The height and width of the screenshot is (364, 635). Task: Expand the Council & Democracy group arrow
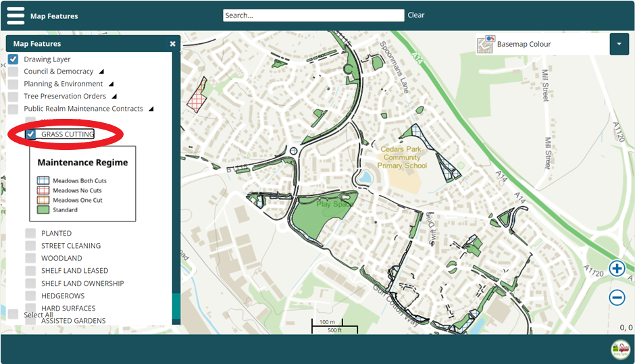click(x=101, y=72)
